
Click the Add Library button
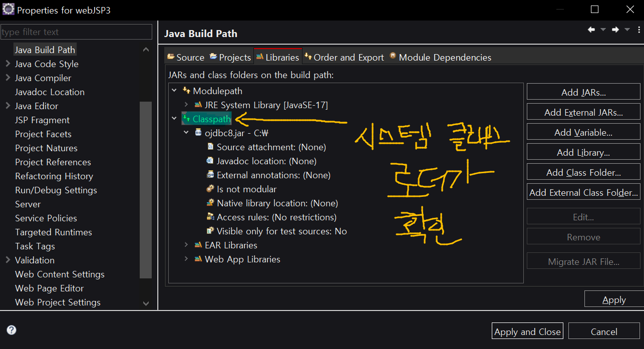click(583, 152)
